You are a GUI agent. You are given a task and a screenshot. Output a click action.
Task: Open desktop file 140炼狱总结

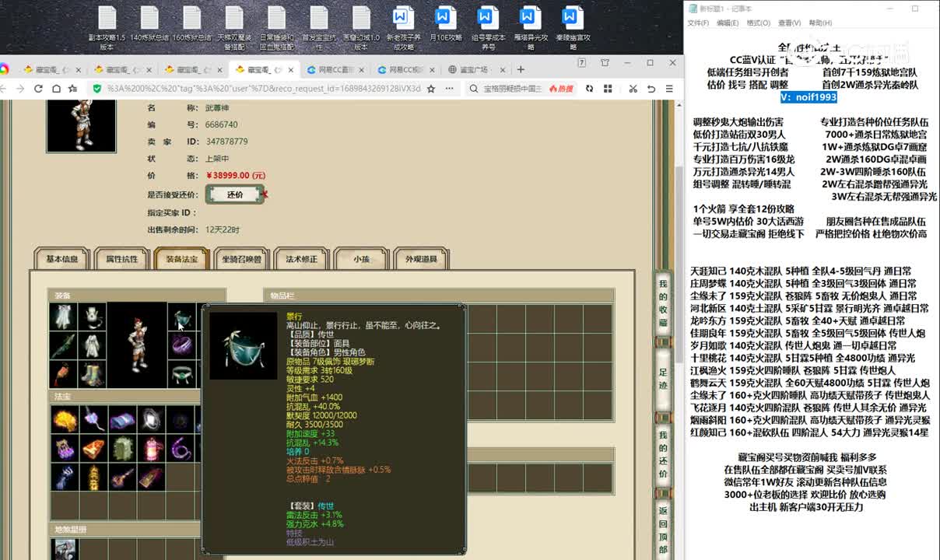149,27
